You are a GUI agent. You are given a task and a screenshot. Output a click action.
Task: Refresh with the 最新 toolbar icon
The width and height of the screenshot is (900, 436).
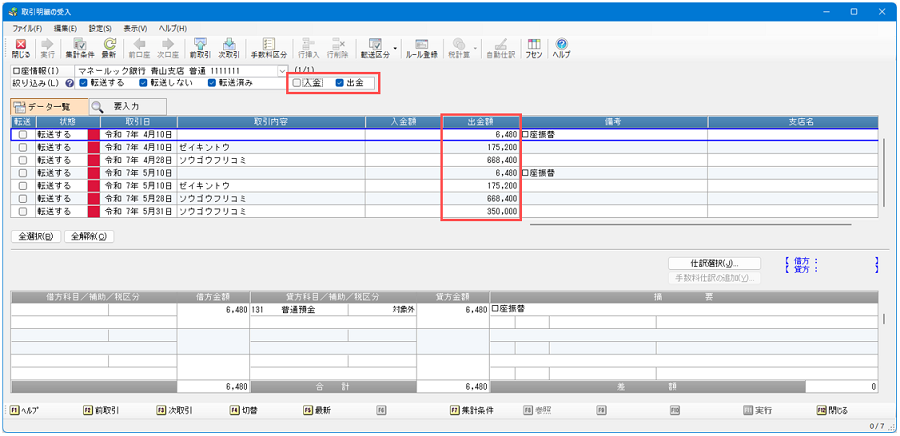pos(109,49)
